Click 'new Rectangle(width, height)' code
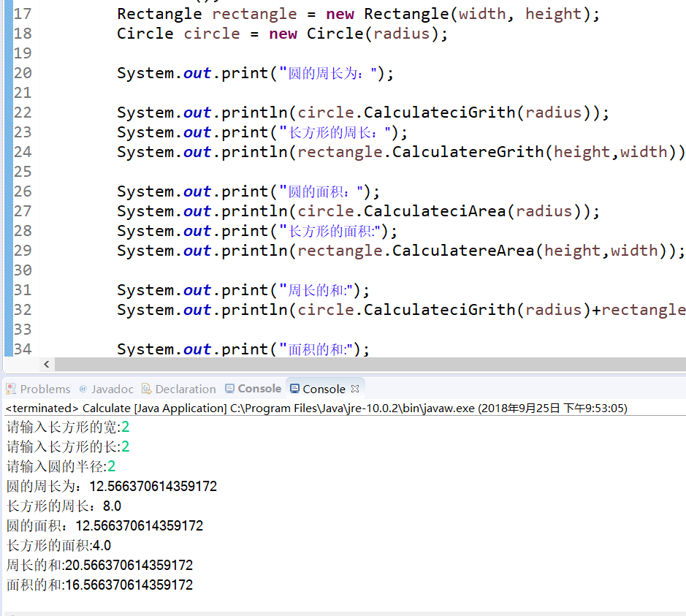 point(458,14)
